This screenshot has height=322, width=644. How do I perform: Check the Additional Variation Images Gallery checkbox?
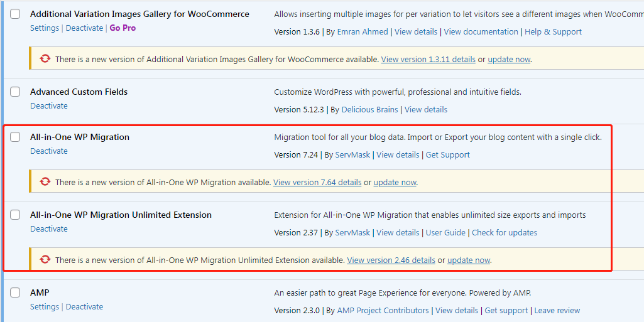coord(15,14)
